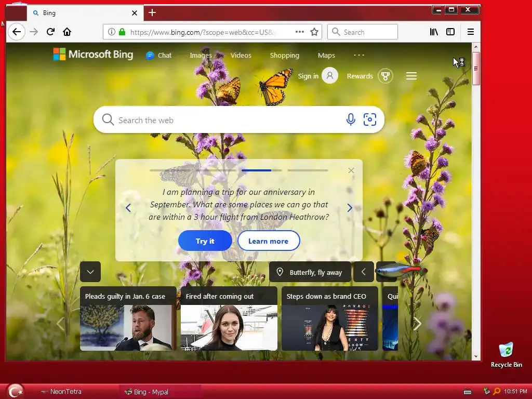
Task: Select NeonTetra taskbar item
Action: 61,392
